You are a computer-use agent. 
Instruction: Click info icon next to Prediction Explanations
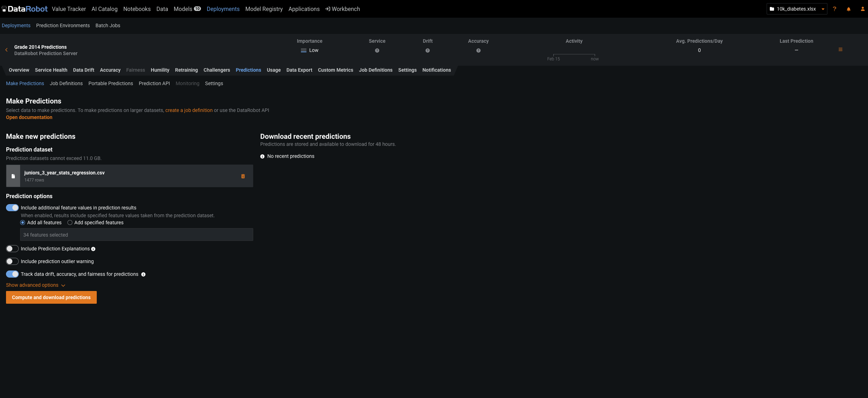coord(93,249)
